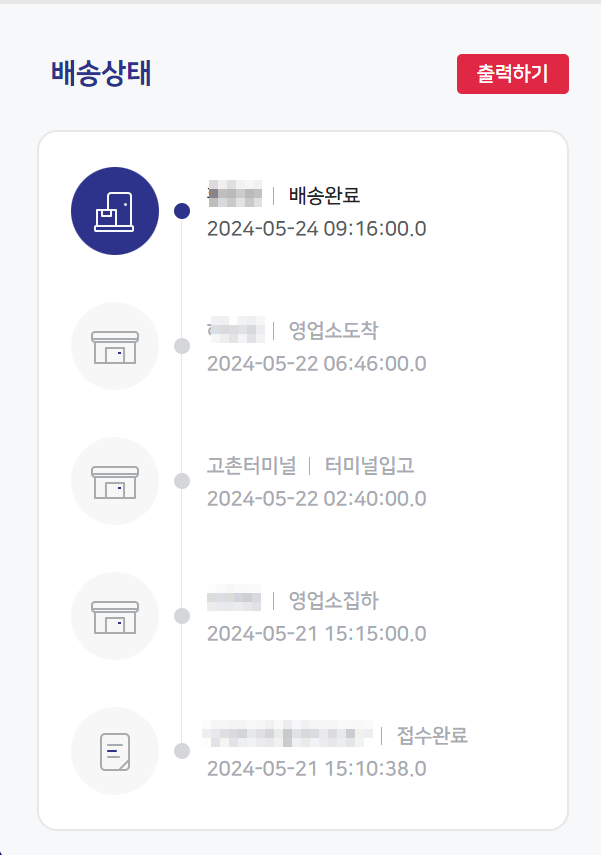
Task: Click the highlighted topmost delivery status icon
Action: [114, 211]
